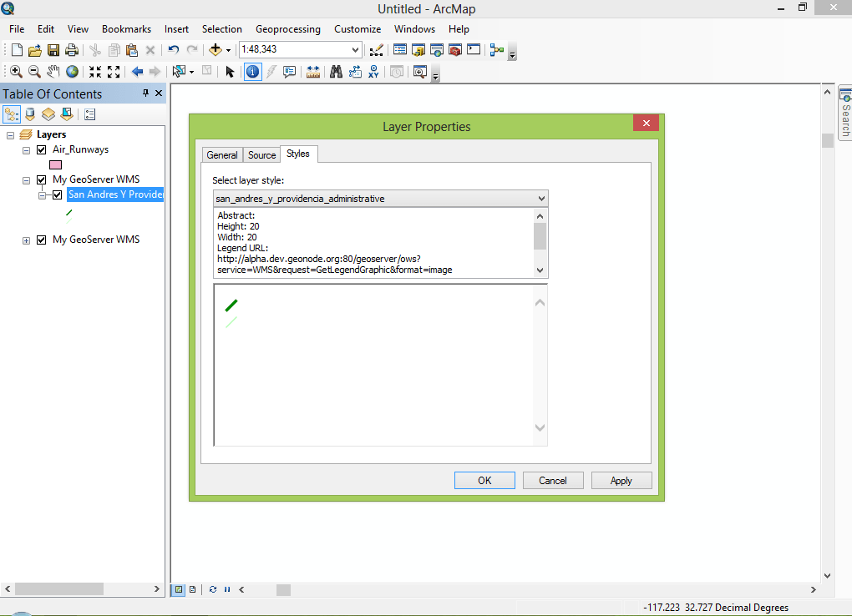Open a map document with folder icon

(x=35, y=50)
